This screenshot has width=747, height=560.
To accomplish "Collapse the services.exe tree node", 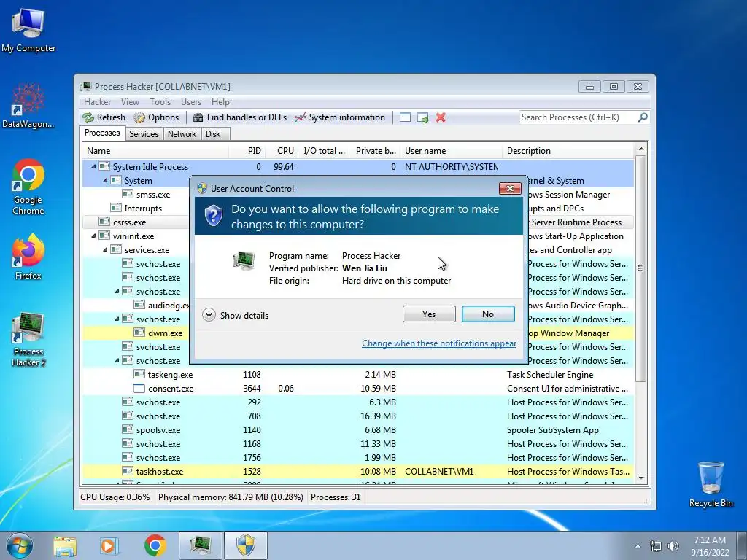I will [105, 249].
